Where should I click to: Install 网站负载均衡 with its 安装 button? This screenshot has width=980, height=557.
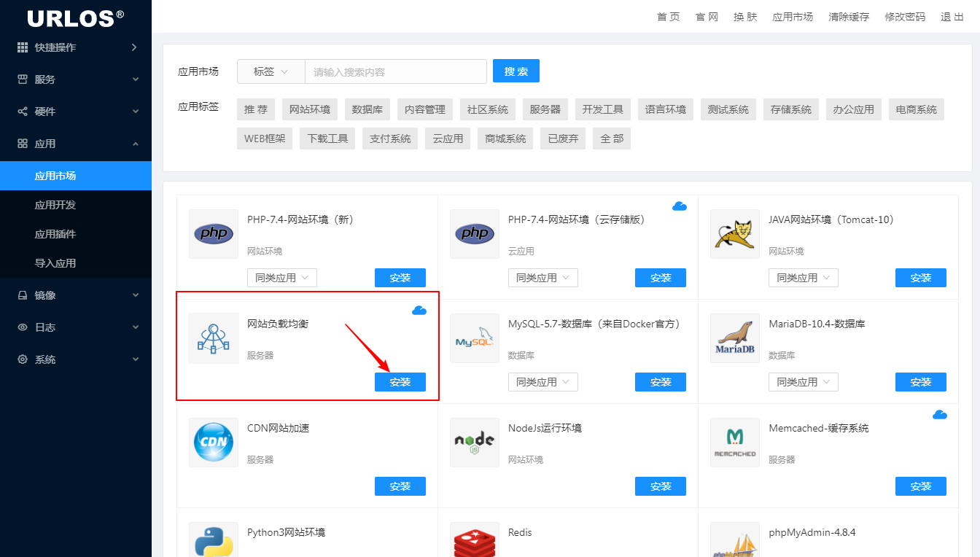pyautogui.click(x=400, y=382)
